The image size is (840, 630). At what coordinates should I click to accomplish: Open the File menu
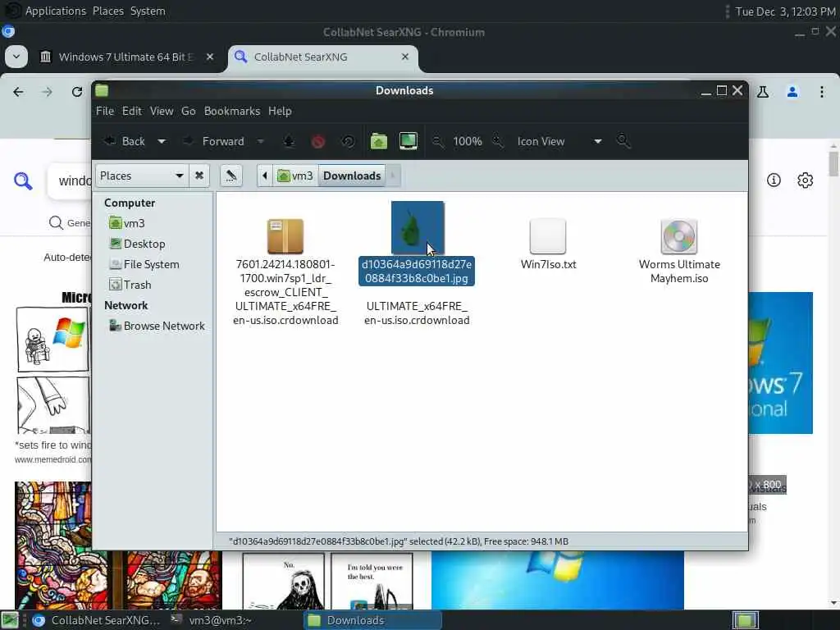[105, 111]
